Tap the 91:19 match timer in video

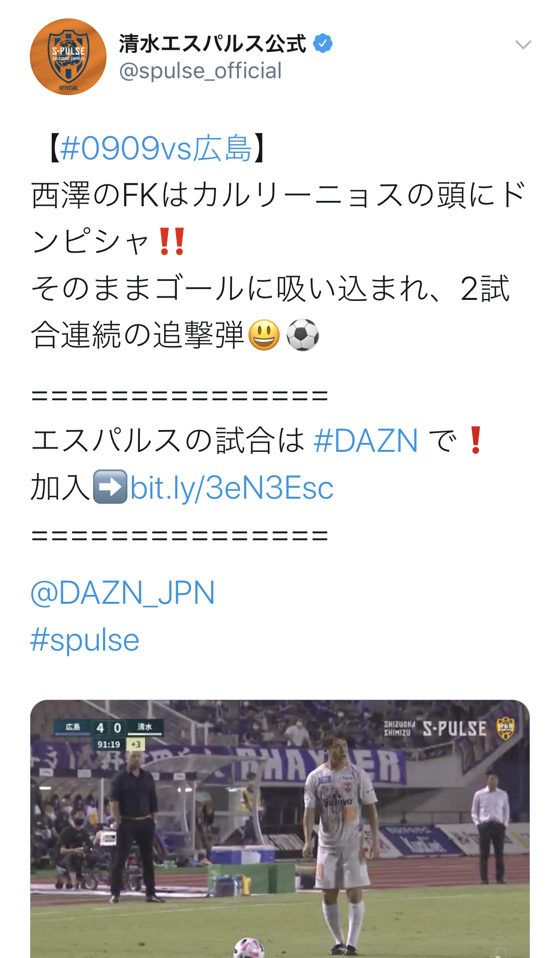(109, 744)
